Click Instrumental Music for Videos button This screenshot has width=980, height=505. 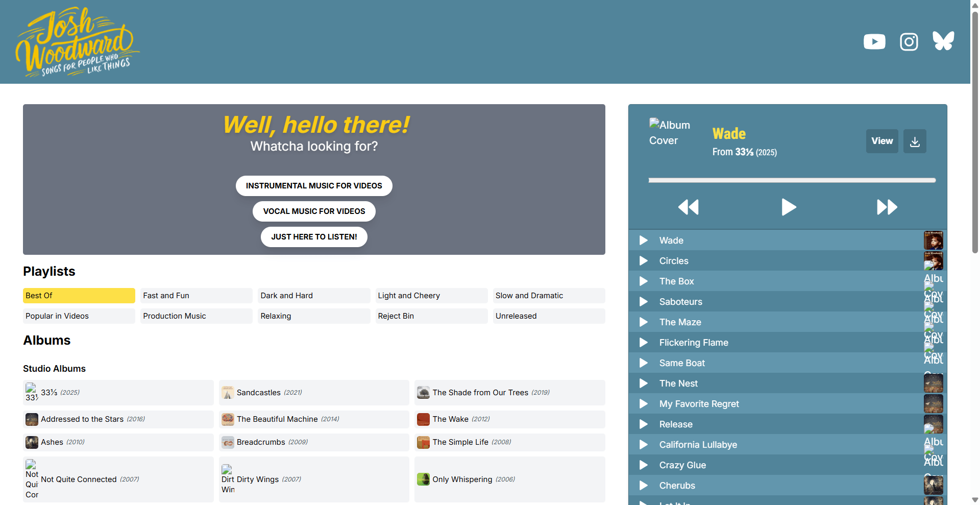[314, 186]
